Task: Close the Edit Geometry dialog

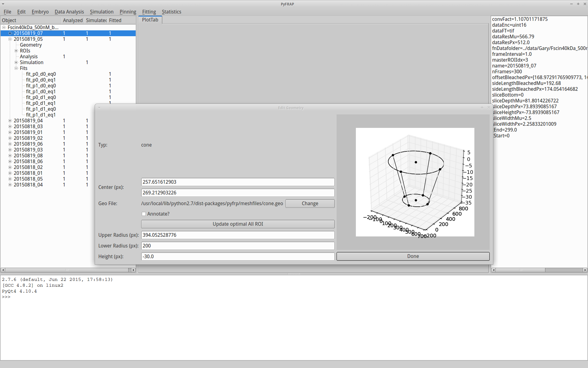Action: [x=489, y=108]
